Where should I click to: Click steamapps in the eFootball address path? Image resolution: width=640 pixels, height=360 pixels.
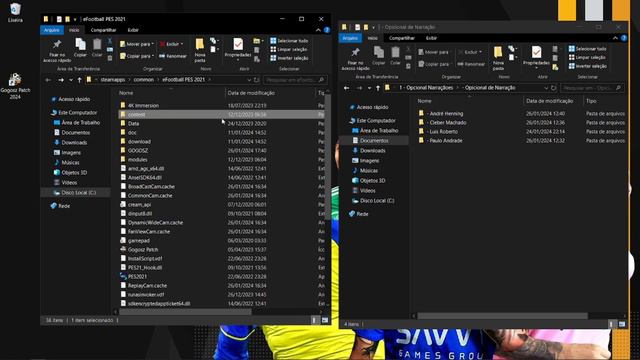[x=113, y=80]
